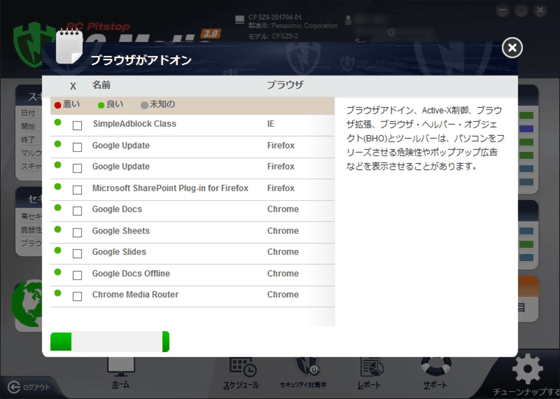The height and width of the screenshot is (399, 560).
Task: Click the user profile icon in header
Action: click(x=348, y=20)
